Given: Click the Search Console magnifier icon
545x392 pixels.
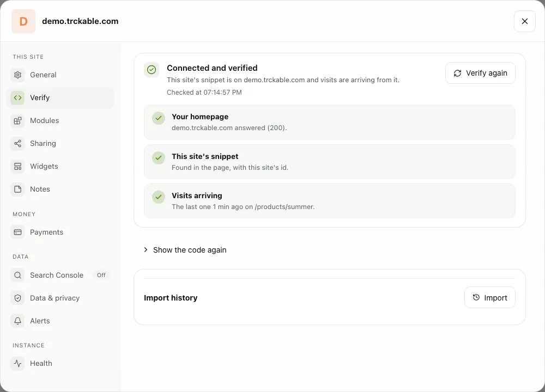Looking at the screenshot, I should [x=18, y=275].
